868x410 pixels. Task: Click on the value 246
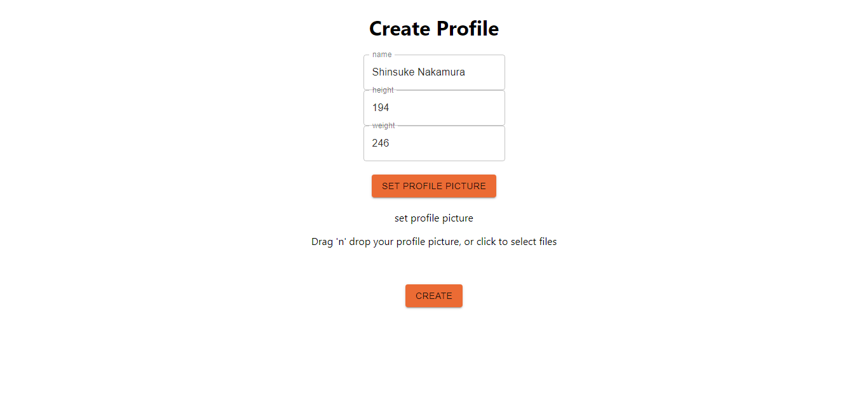coord(381,143)
